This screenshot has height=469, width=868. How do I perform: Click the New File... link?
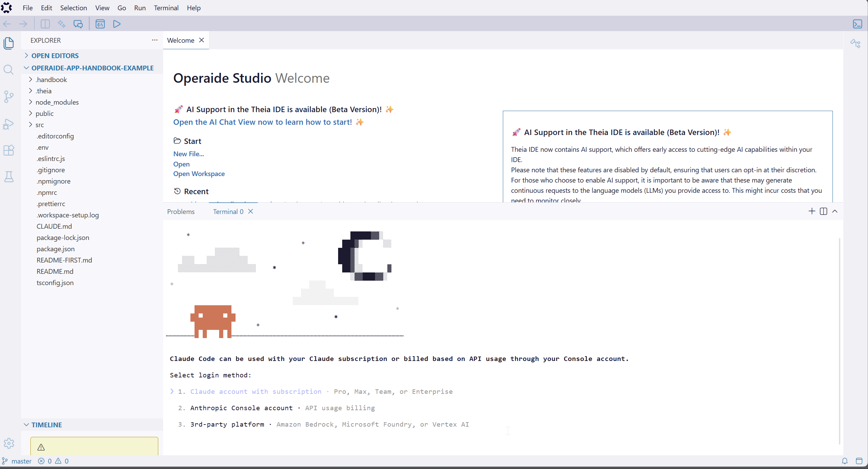pos(189,154)
